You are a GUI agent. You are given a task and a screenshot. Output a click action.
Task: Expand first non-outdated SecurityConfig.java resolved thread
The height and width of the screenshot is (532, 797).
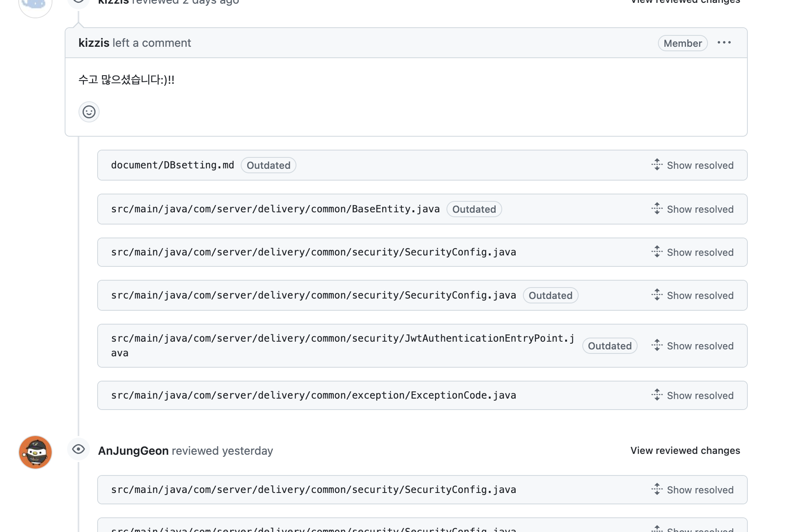700,253
